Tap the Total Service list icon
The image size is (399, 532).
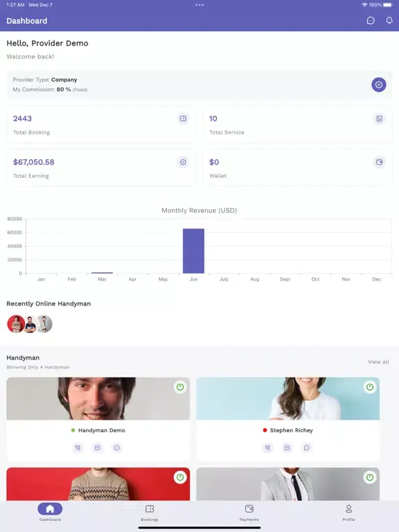pyautogui.click(x=379, y=118)
